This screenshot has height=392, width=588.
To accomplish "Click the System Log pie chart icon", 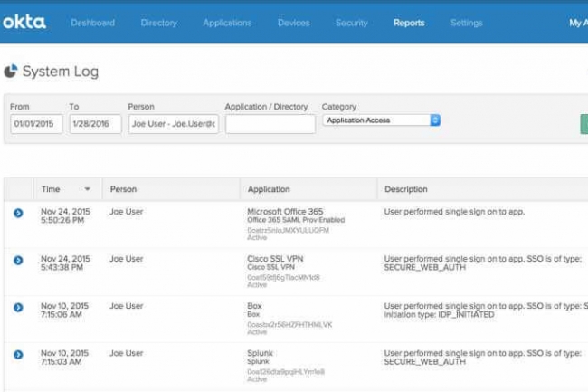I will coord(11,71).
